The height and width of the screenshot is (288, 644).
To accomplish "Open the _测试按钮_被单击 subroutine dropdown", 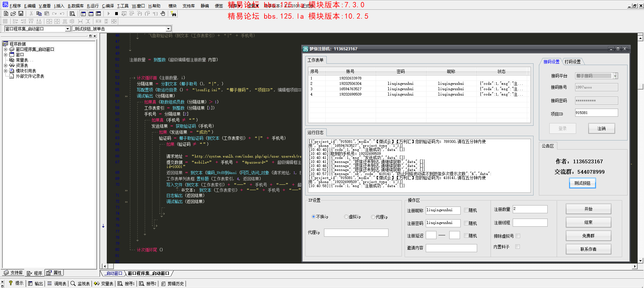I will coord(169,29).
